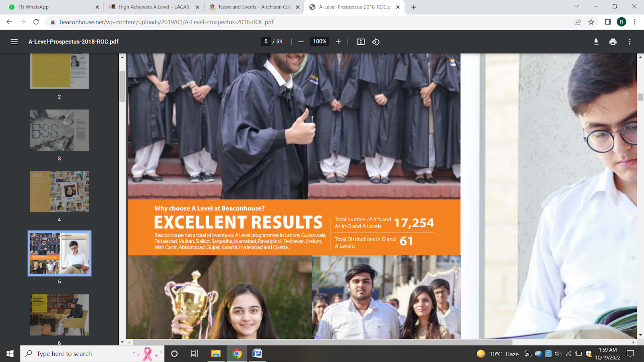The width and height of the screenshot is (644, 362).
Task: Click the EXCELLENT RESULTS heading
Action: (x=238, y=222)
